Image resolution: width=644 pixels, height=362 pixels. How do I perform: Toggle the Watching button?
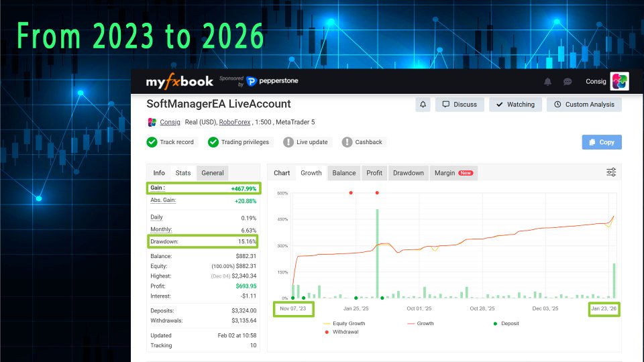[x=515, y=105]
